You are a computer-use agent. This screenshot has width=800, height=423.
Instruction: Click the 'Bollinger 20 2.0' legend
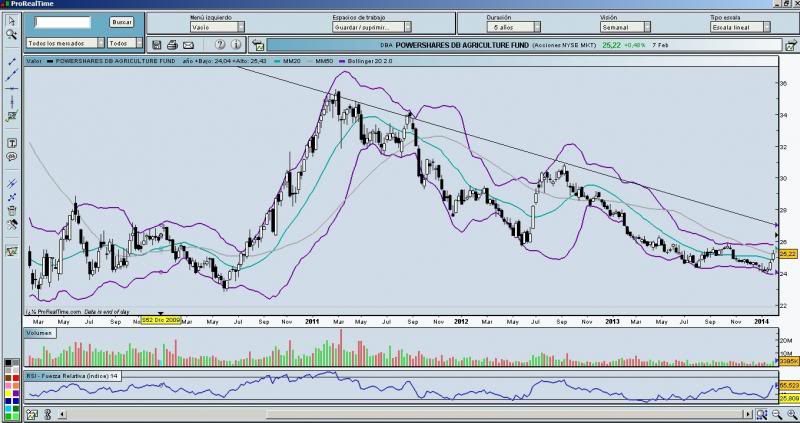365,61
